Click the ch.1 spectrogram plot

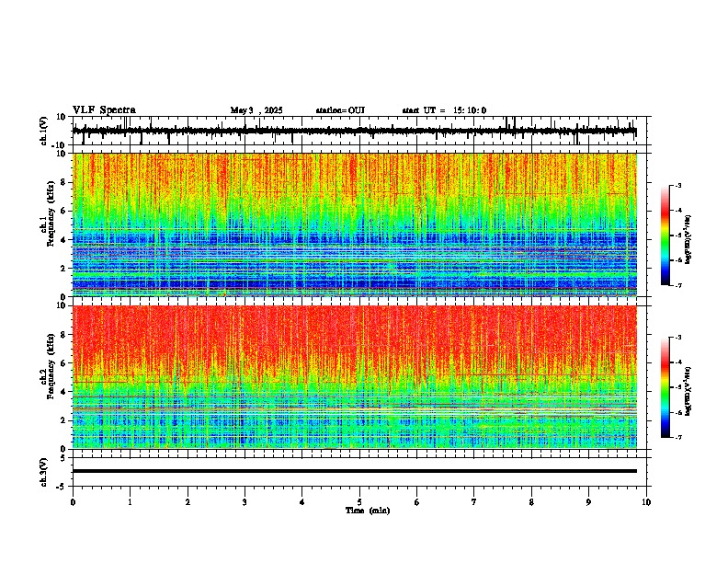coord(354,224)
